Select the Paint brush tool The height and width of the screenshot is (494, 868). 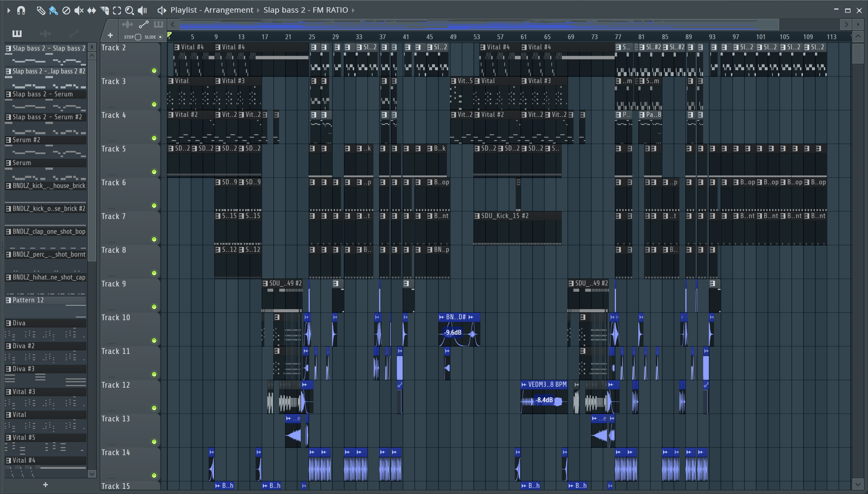pyautogui.click(x=53, y=11)
